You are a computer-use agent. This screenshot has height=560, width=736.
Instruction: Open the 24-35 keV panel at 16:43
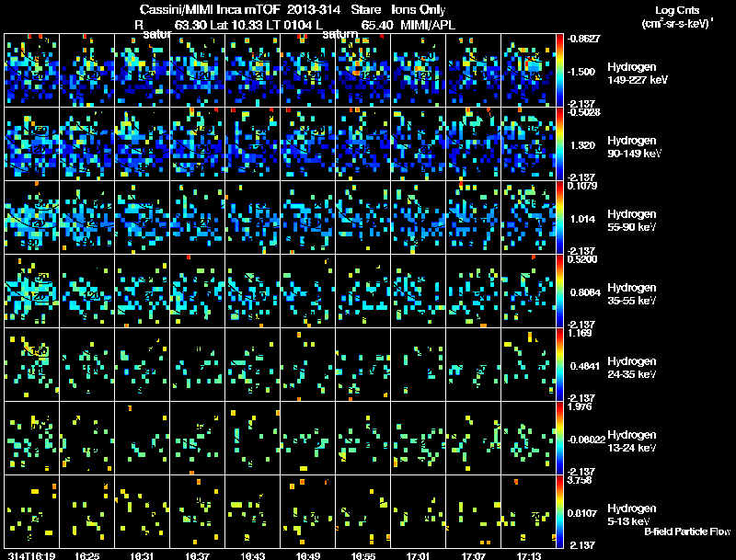(252, 364)
